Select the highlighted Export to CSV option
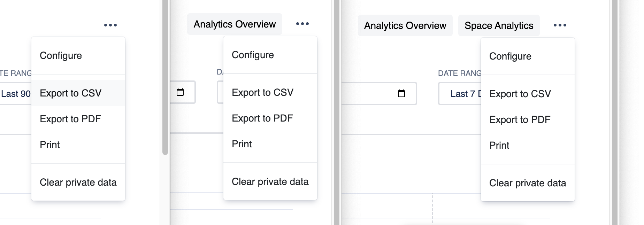 (71, 93)
